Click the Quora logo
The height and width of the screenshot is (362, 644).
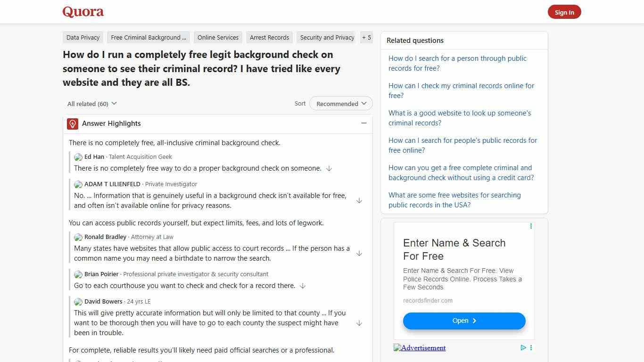point(83,11)
